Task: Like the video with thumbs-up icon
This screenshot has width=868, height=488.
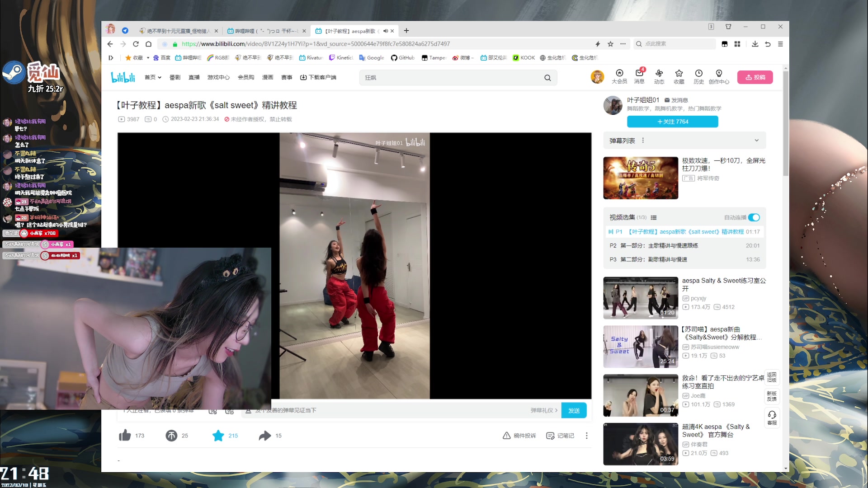Action: [125, 436]
